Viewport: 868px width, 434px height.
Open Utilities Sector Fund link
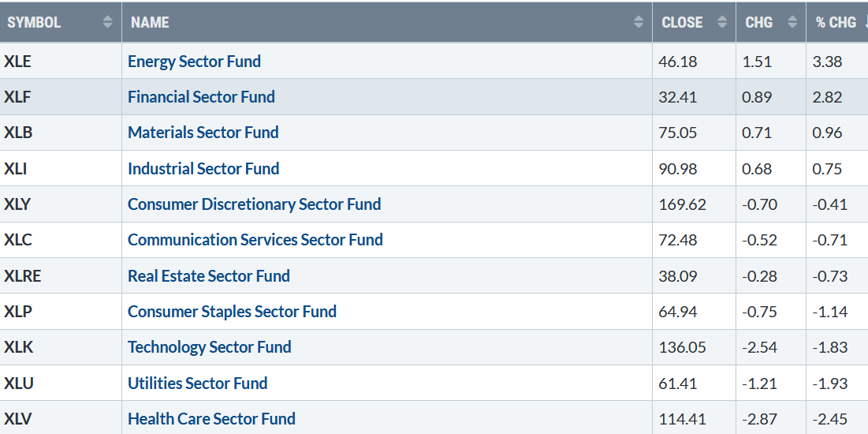point(197,383)
